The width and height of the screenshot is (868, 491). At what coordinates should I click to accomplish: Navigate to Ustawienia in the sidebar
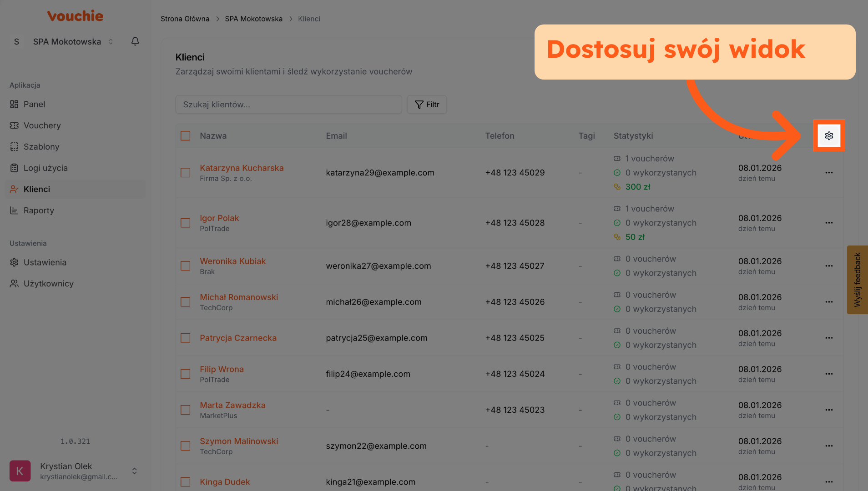pyautogui.click(x=45, y=262)
